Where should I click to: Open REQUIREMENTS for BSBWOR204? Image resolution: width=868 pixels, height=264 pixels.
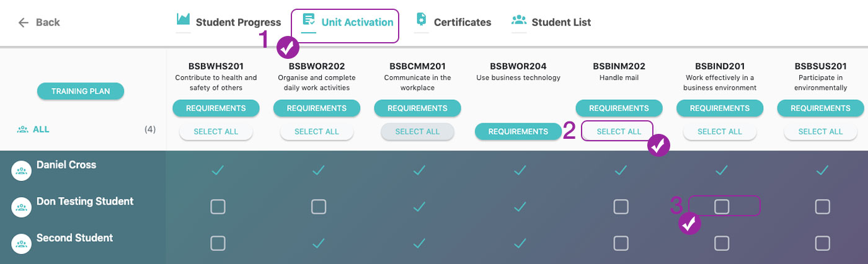click(518, 131)
